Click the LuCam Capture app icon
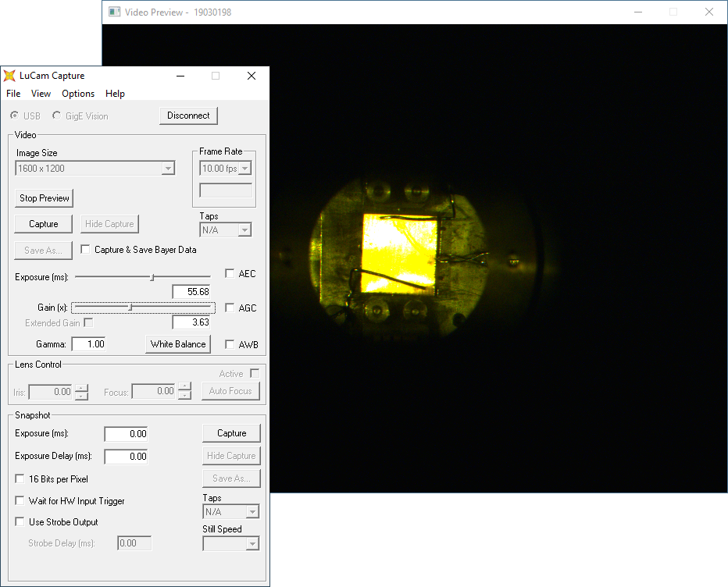The height and width of the screenshot is (587, 728). pyautogui.click(x=9, y=76)
